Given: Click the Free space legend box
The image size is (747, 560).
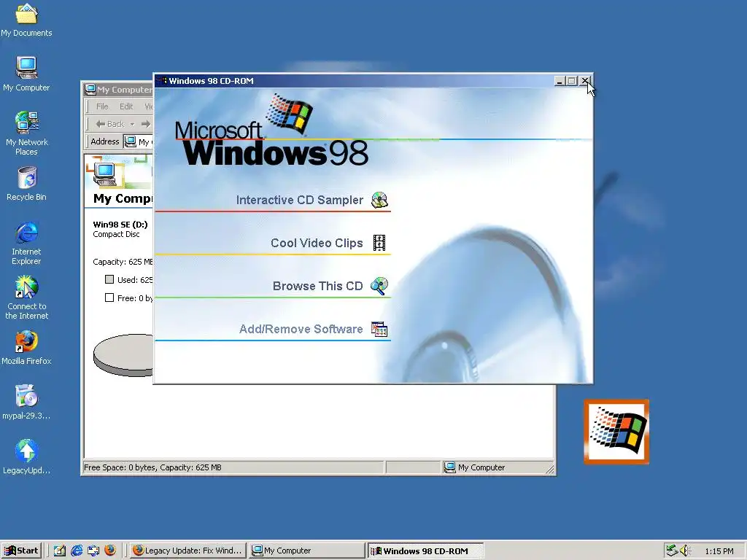Looking at the screenshot, I should tap(109, 297).
